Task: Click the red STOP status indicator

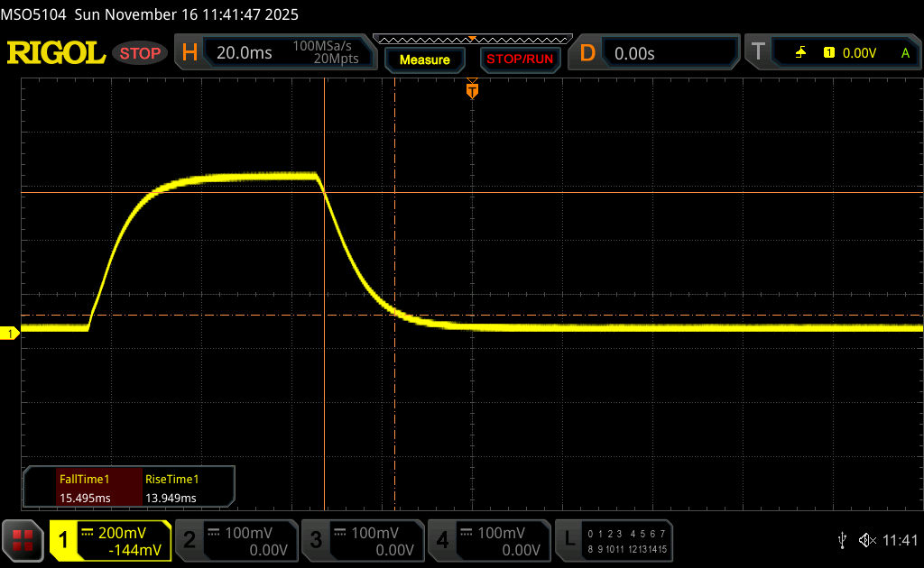Action: (141, 53)
